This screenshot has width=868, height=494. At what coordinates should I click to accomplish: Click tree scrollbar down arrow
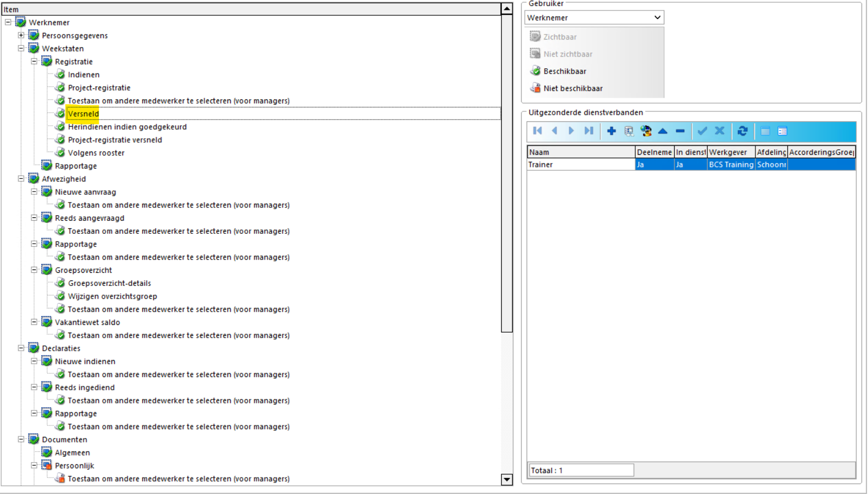tap(507, 479)
